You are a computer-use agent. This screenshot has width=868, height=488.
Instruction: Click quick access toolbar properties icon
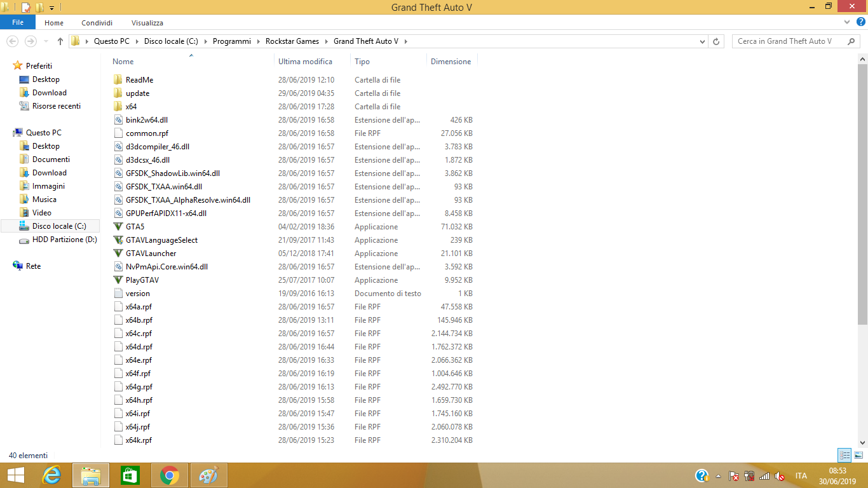pos(26,8)
